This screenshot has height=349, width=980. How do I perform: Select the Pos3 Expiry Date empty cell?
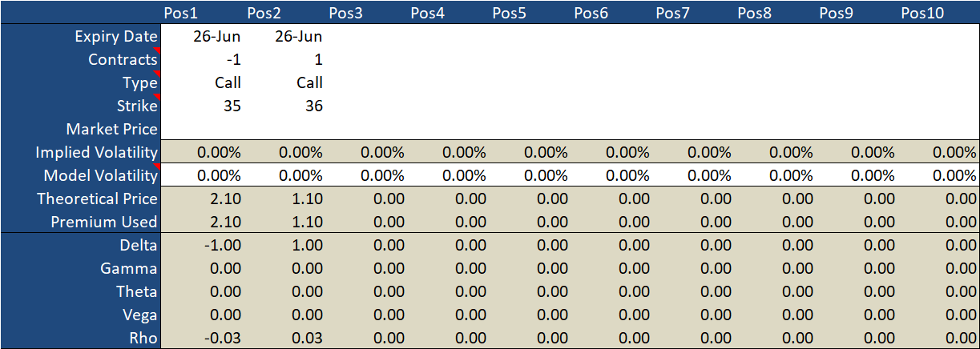[365, 37]
